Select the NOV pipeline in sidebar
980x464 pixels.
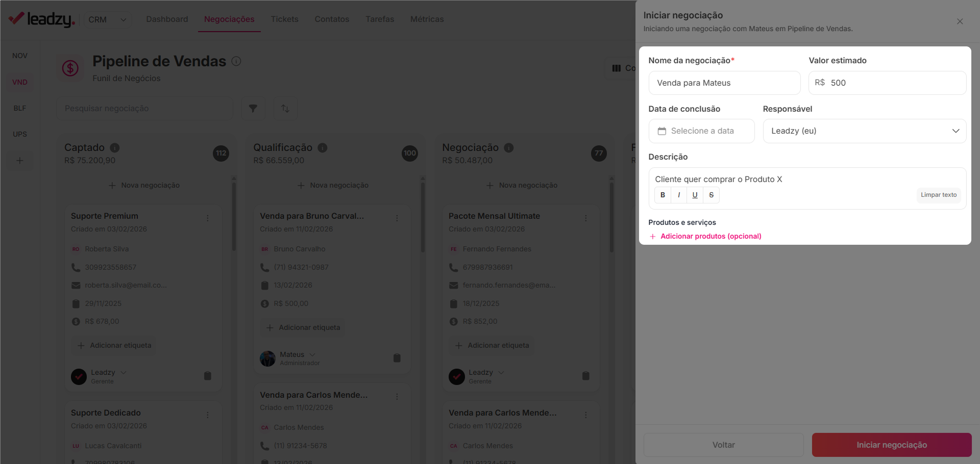click(x=20, y=56)
